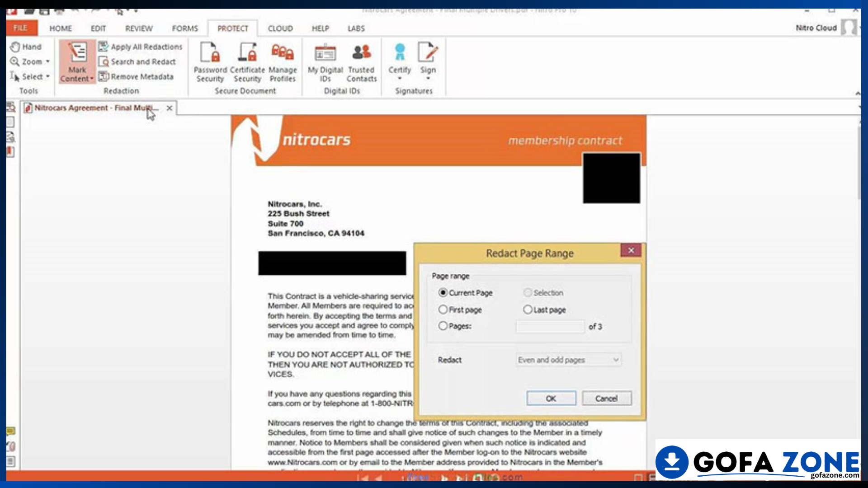This screenshot has width=868, height=488.
Task: Click the PROTECT tab
Action: point(233,28)
